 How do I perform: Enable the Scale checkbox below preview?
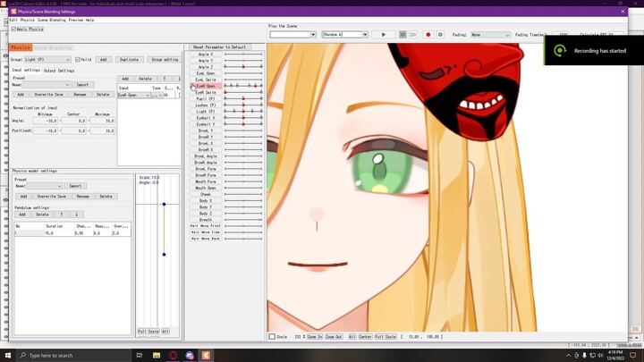(273, 337)
